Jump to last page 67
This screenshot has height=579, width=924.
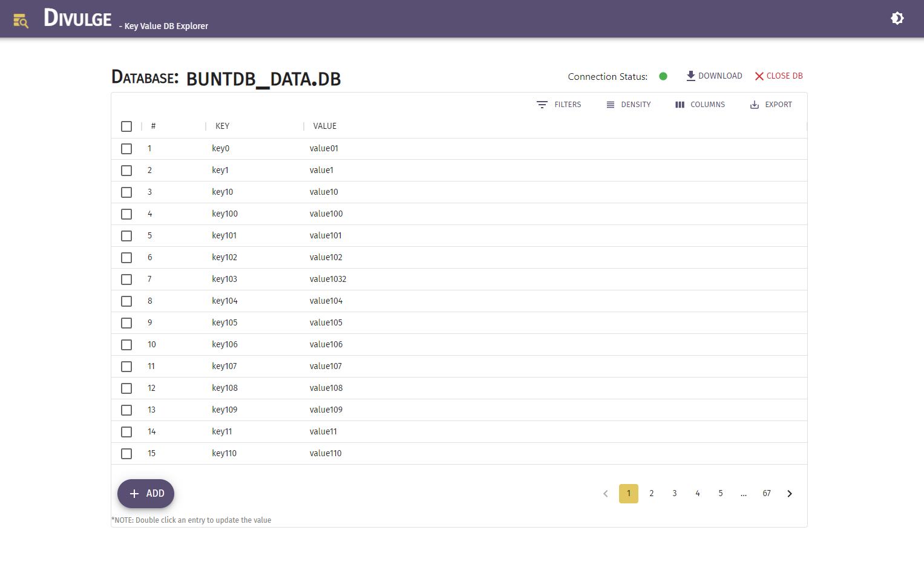767,494
